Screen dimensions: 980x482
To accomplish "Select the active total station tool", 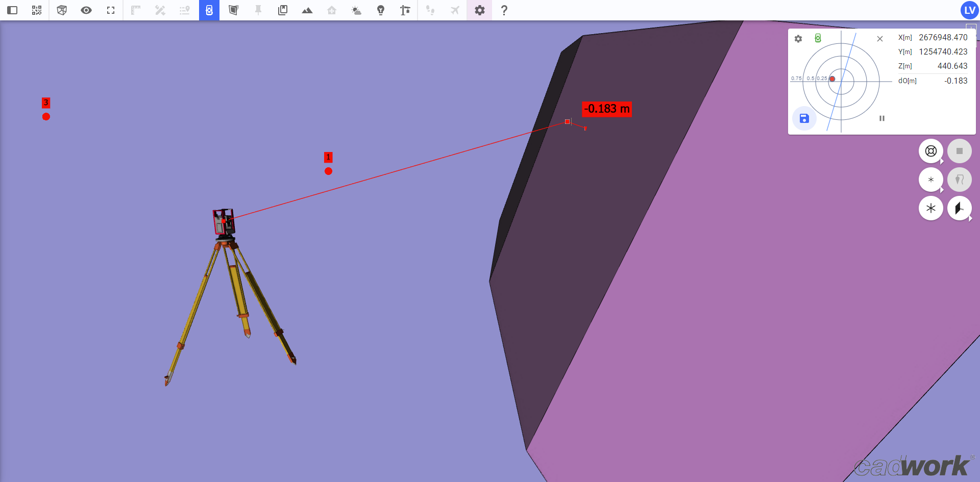I will pyautogui.click(x=209, y=10).
